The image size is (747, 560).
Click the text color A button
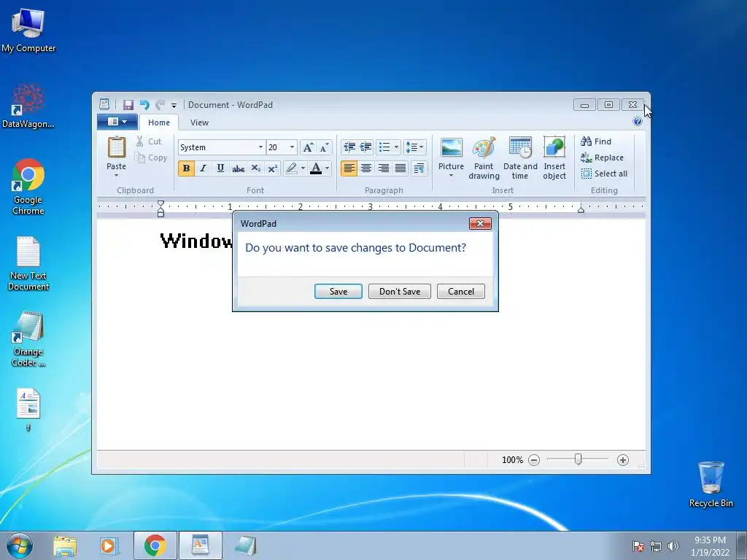tap(316, 168)
